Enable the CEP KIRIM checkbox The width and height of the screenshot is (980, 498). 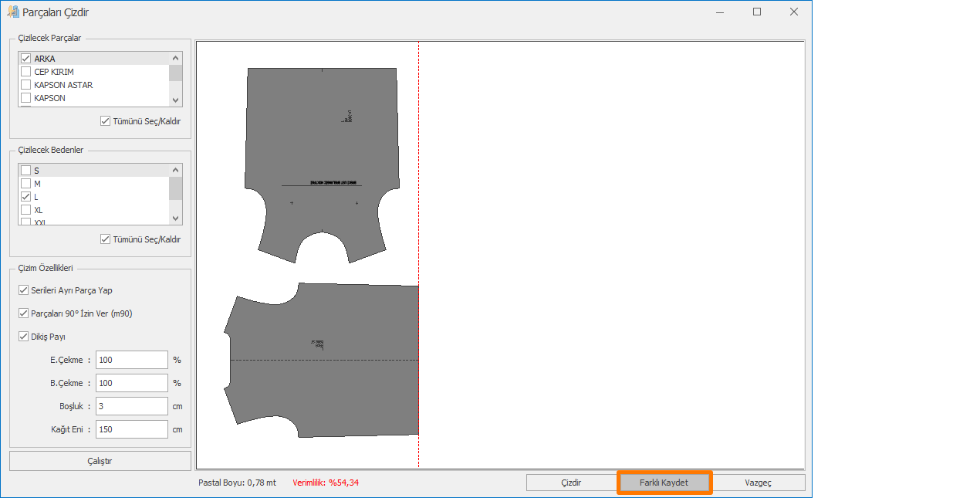tap(26, 72)
